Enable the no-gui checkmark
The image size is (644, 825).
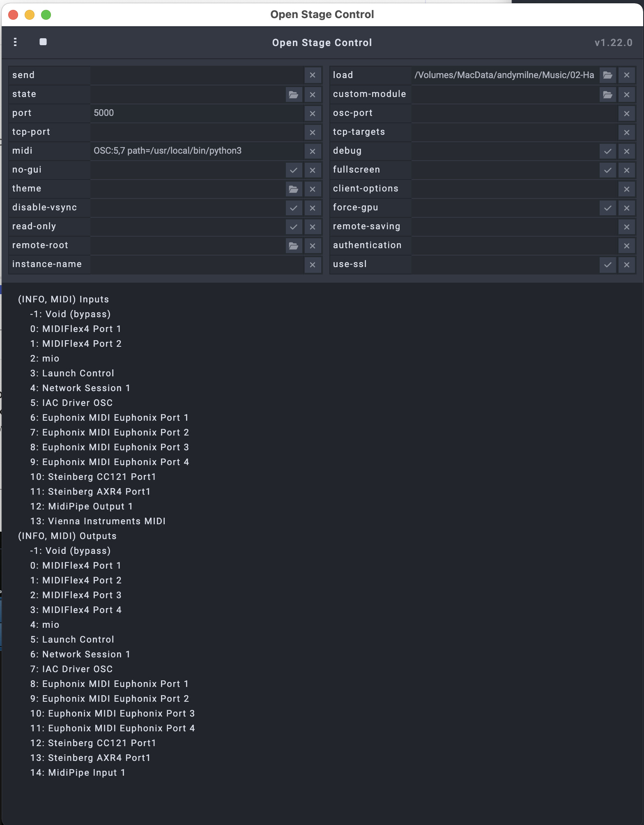293,170
